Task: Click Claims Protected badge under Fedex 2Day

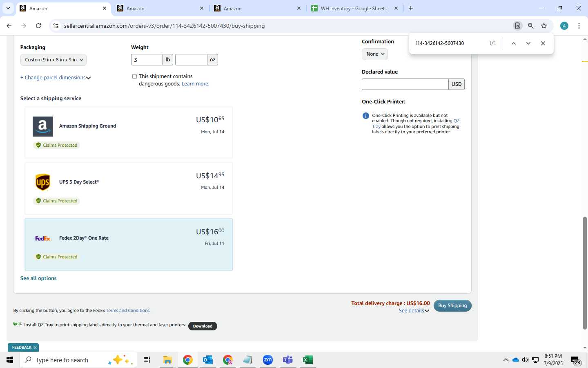Action: tap(56, 257)
